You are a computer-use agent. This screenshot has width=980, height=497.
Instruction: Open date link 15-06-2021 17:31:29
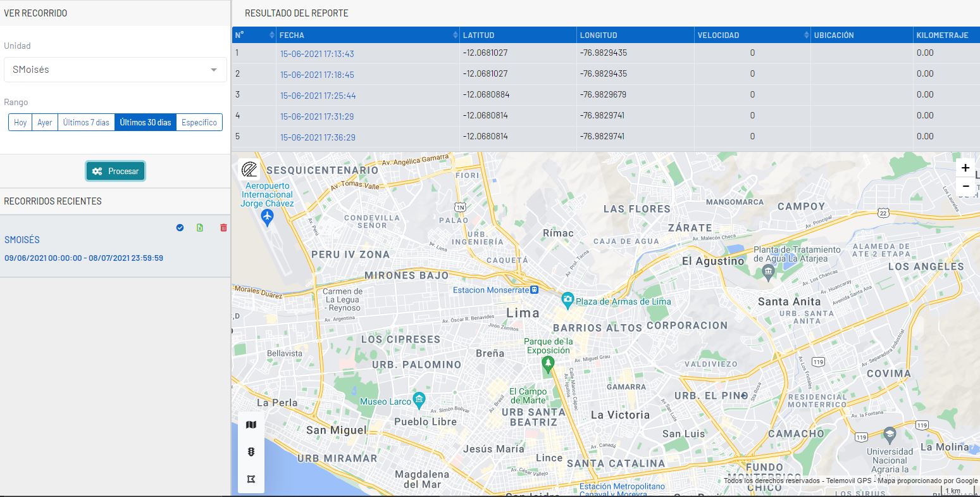coord(317,116)
